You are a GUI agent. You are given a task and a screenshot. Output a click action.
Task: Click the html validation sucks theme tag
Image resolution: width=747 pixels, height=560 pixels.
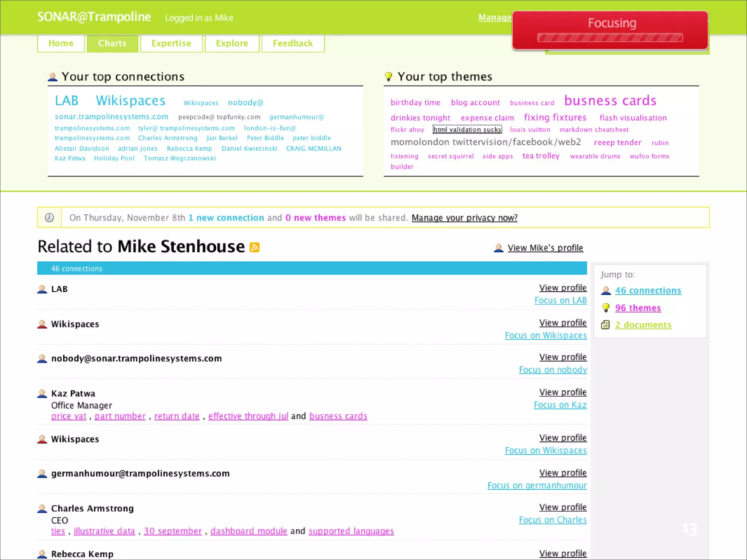(467, 129)
